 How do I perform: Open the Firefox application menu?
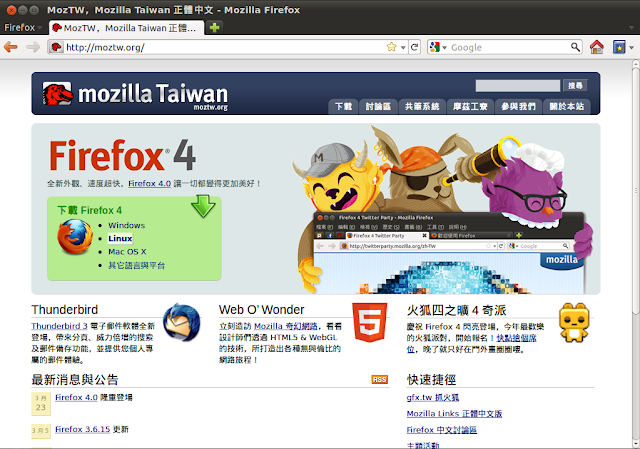click(x=22, y=27)
